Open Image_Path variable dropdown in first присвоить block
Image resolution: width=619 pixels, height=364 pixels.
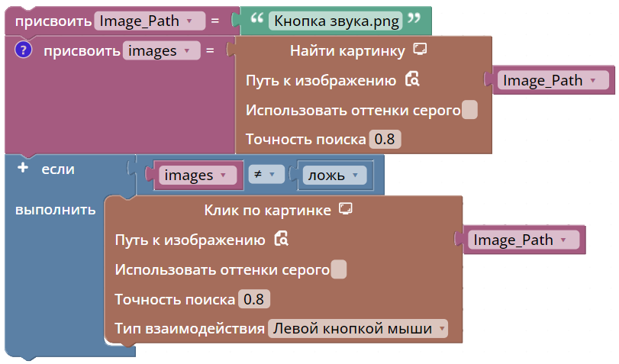coord(150,21)
